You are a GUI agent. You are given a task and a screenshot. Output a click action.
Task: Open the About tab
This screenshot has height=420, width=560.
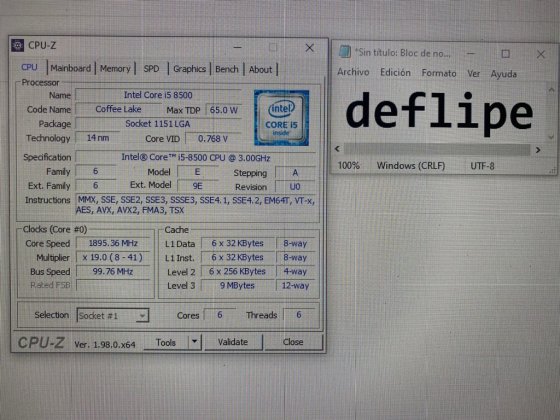tap(260, 70)
